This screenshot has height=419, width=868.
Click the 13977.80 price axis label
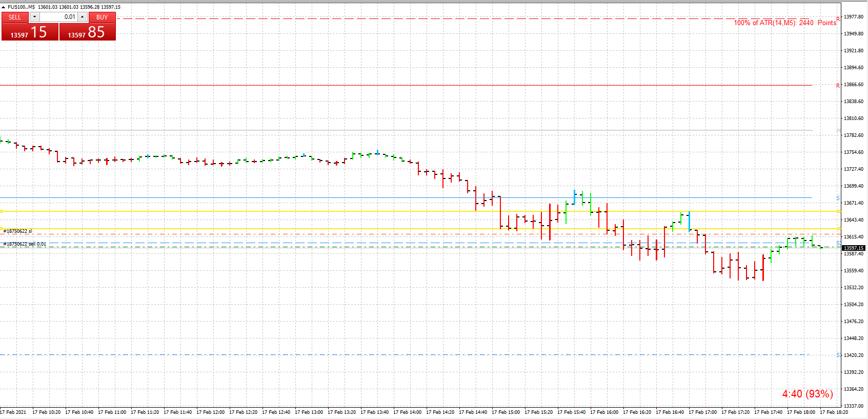coord(854,17)
